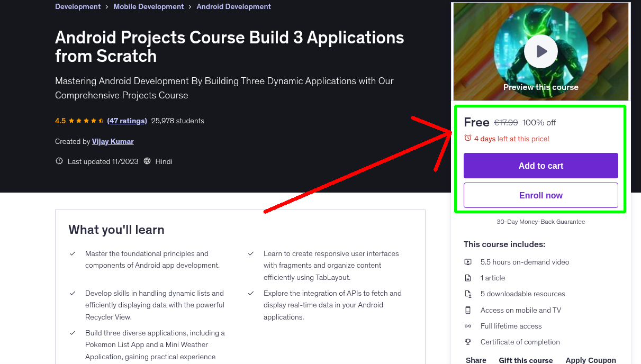The image size is (641, 364).
Task: Open Vijay Kumar's instructor profile
Action: [112, 141]
